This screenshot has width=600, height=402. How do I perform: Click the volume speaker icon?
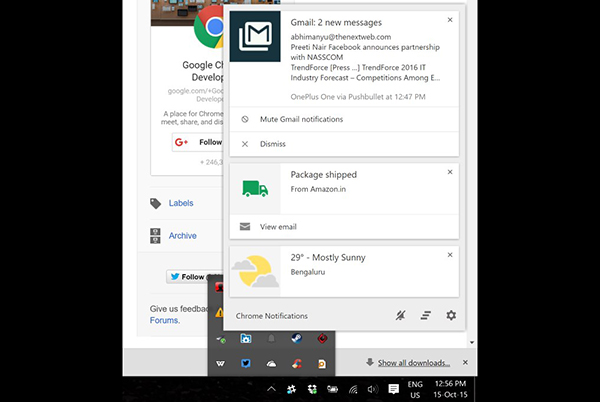click(373, 389)
